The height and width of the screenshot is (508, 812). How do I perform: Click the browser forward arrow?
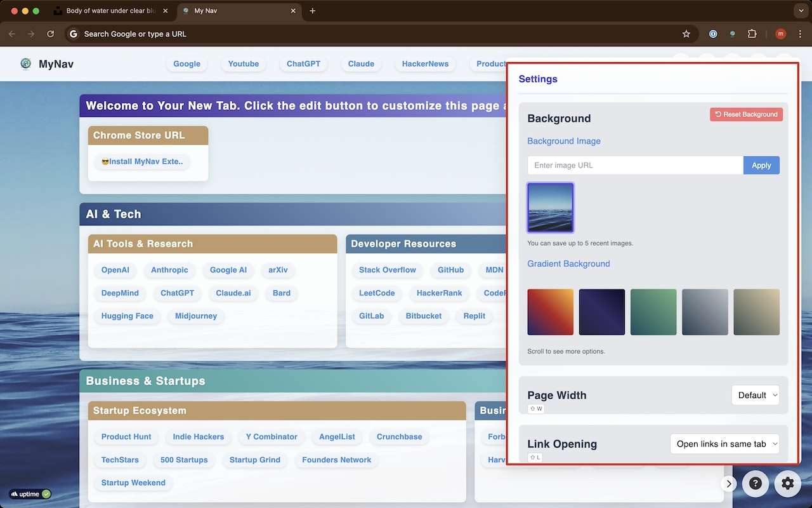coord(31,34)
